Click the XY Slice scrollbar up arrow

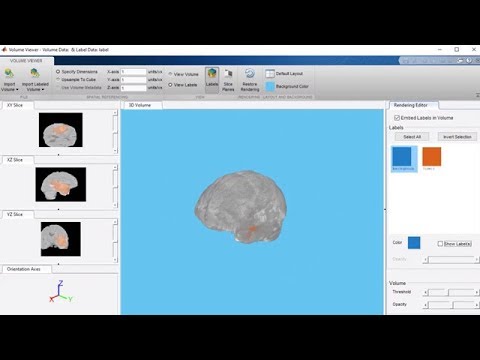(x=115, y=113)
